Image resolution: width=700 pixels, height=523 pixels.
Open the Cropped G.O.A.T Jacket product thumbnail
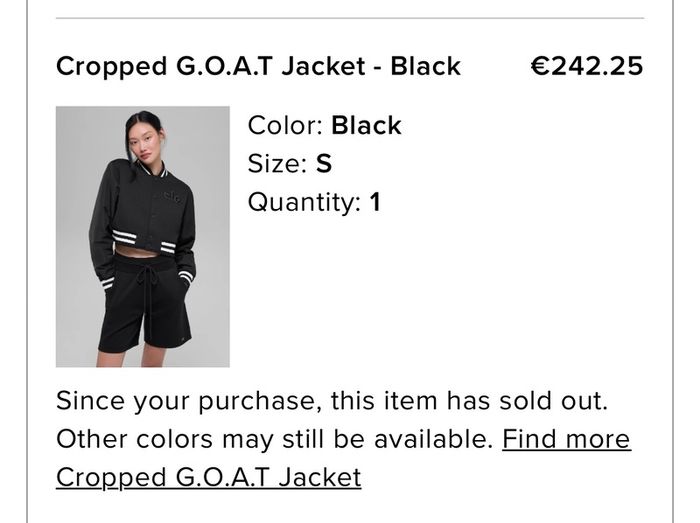(x=143, y=237)
